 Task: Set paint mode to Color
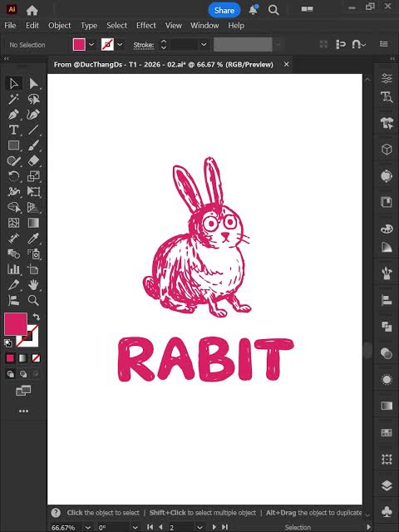pos(11,358)
